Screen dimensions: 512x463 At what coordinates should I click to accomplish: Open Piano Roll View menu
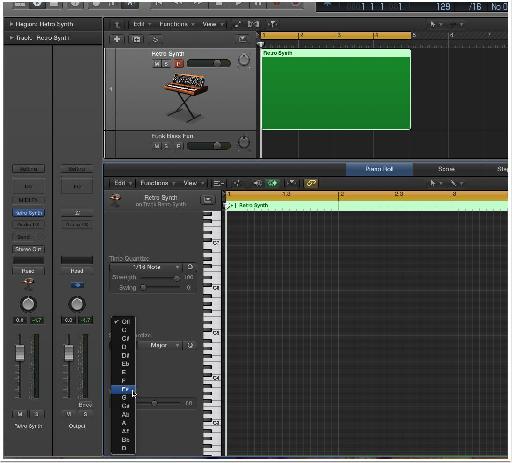pos(193,183)
